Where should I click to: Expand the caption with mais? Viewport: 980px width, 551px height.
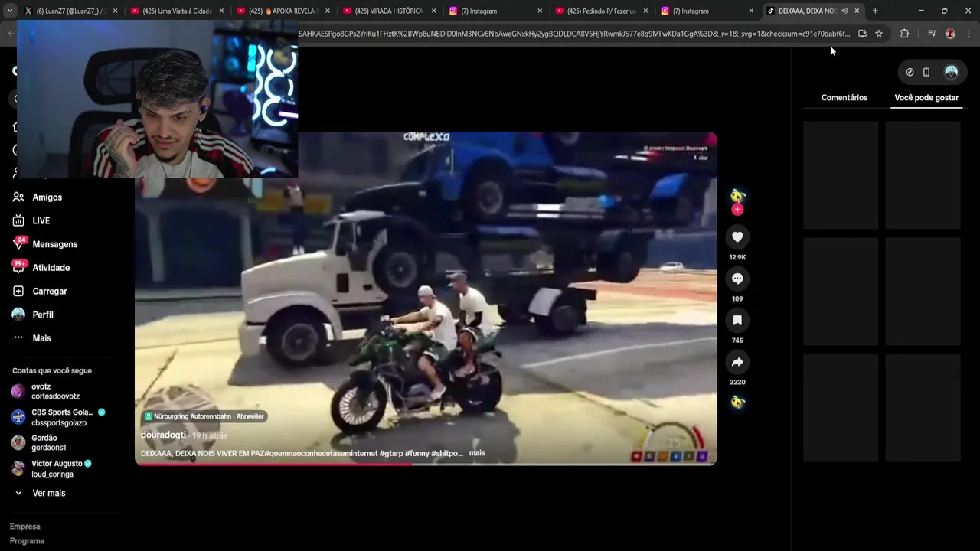[477, 453]
